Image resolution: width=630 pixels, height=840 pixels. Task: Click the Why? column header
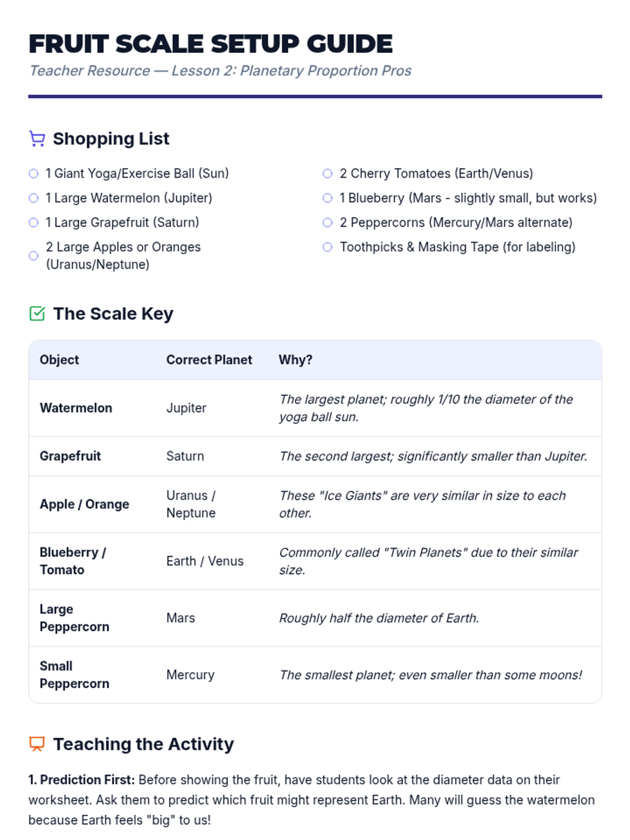(x=296, y=360)
